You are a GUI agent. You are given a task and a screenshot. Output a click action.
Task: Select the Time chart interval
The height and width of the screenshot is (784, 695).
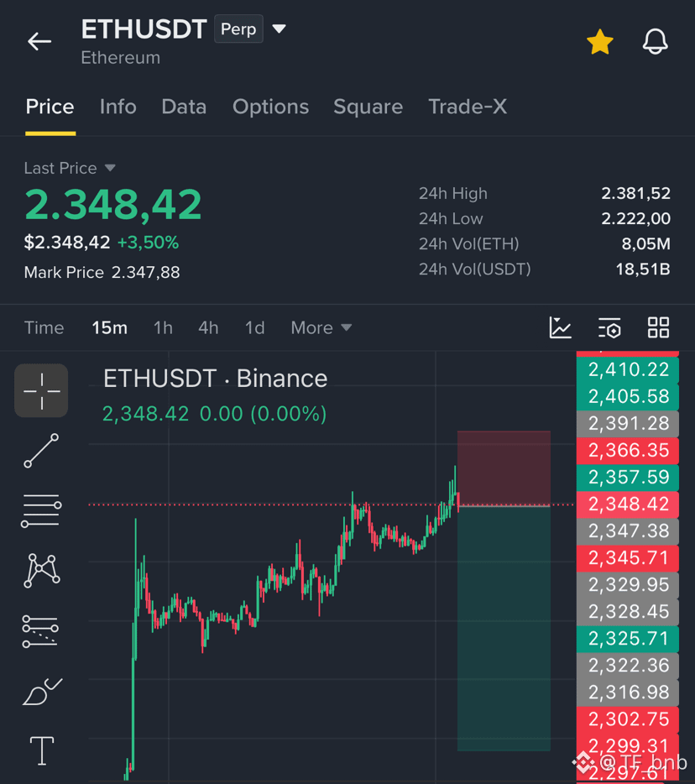[44, 328]
